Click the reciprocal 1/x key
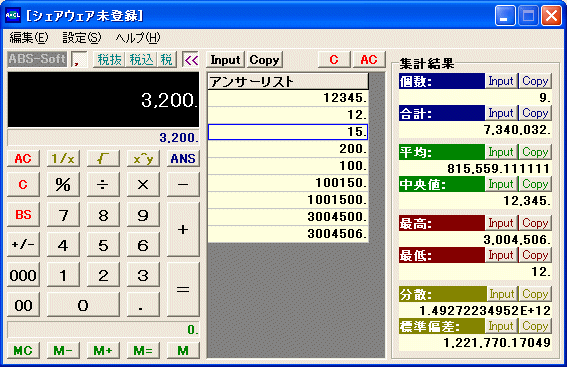This screenshot has width=567, height=367. [63, 159]
